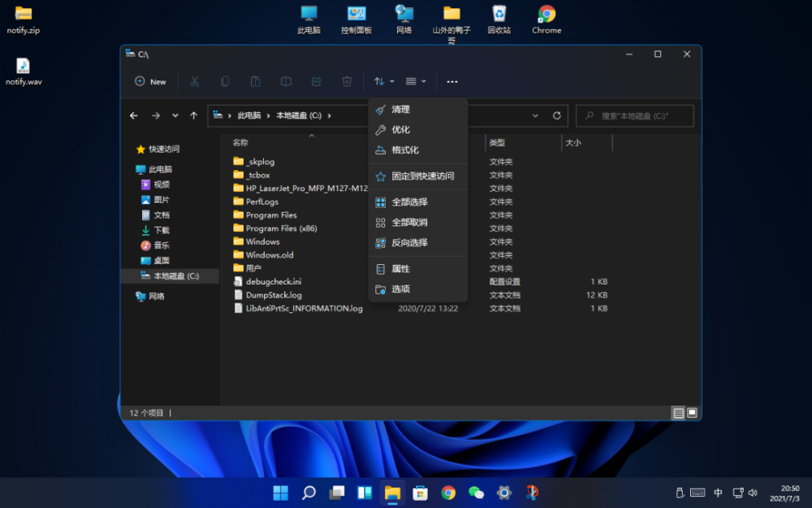Open Microsoft Store from the taskbar
The width and height of the screenshot is (812, 508).
coord(420,493)
